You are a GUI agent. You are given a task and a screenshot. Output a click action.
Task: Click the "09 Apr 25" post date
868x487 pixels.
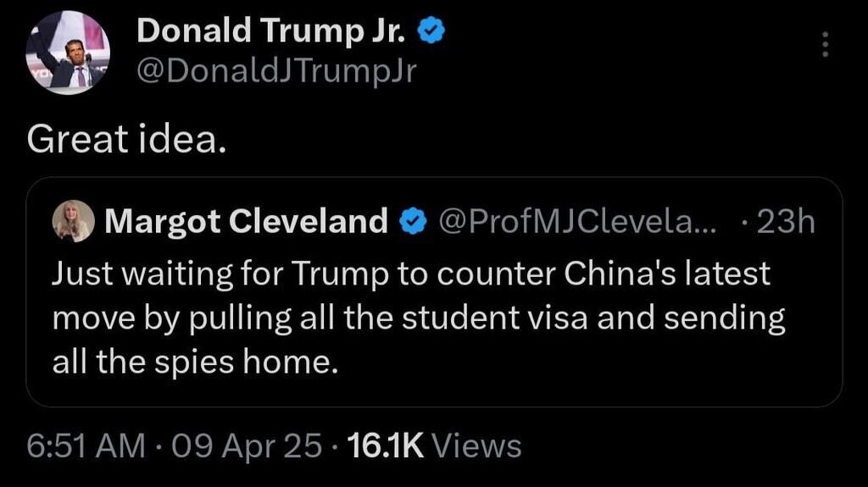pos(247,445)
